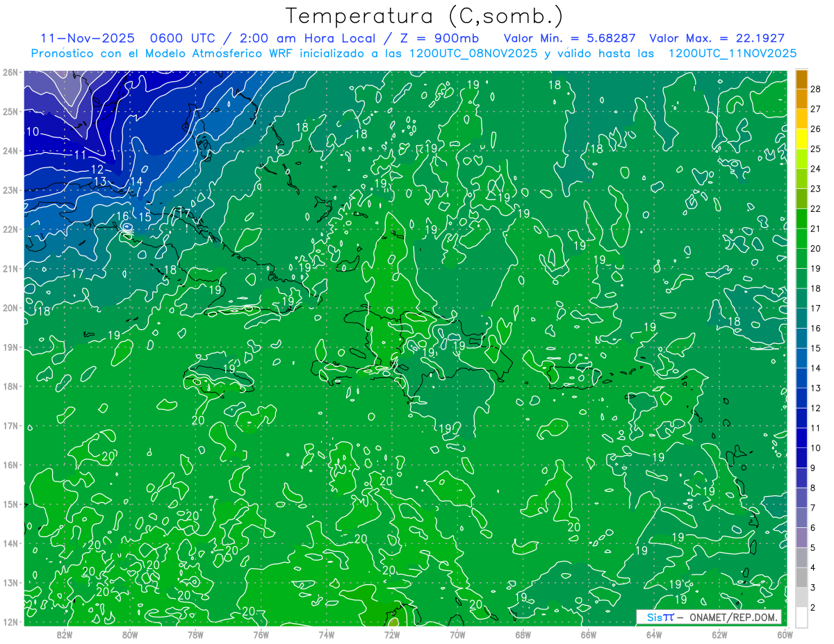The image size is (834, 644).
Task: Click longitude axis label "80W"
Action: tap(130, 634)
